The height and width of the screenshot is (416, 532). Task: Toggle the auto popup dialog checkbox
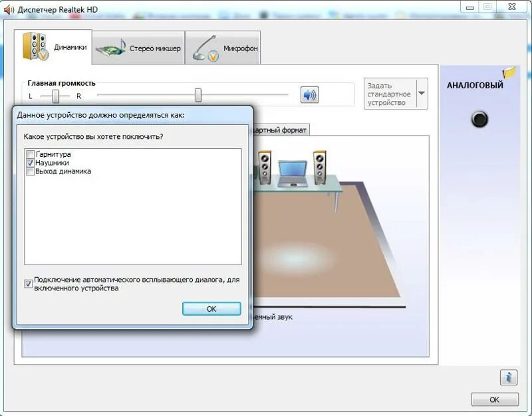[28, 284]
